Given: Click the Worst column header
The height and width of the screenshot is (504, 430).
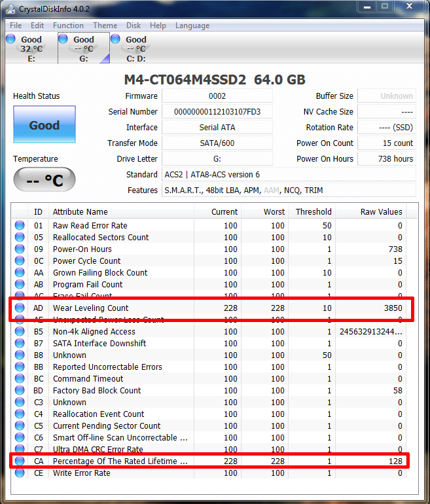Looking at the screenshot, I should pos(264,212).
